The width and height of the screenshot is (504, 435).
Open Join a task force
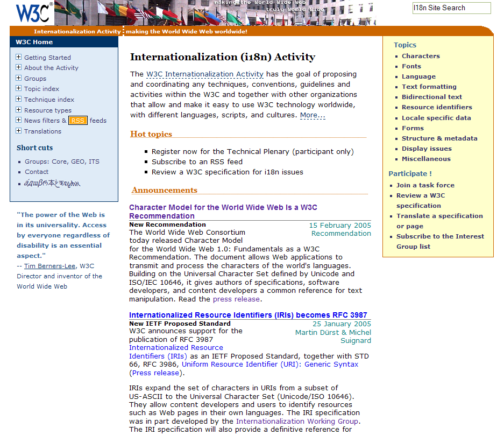[425, 185]
